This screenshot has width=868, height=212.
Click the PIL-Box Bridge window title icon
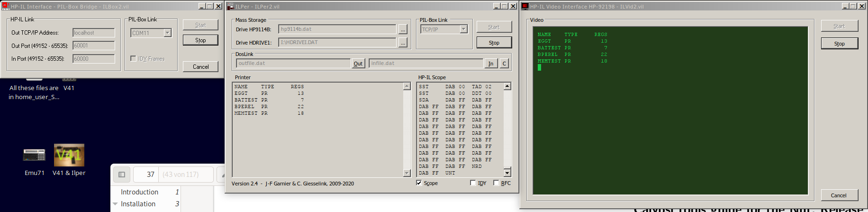pos(6,6)
